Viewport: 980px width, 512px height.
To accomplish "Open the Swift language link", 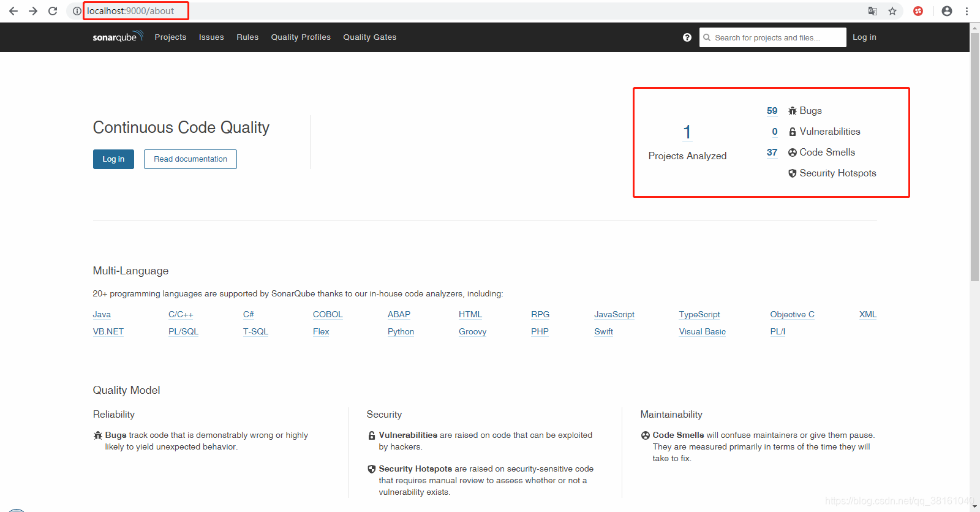I will [x=604, y=332].
